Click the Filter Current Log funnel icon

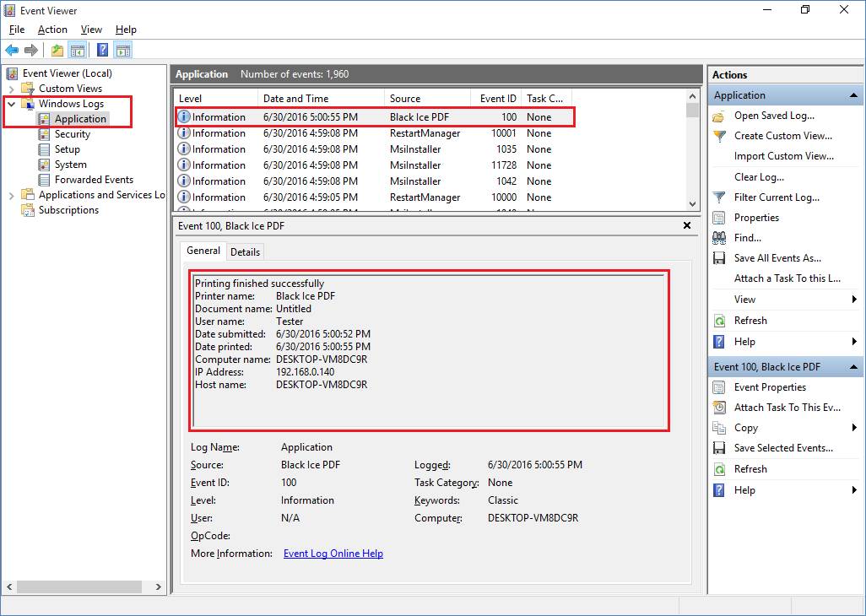[719, 197]
